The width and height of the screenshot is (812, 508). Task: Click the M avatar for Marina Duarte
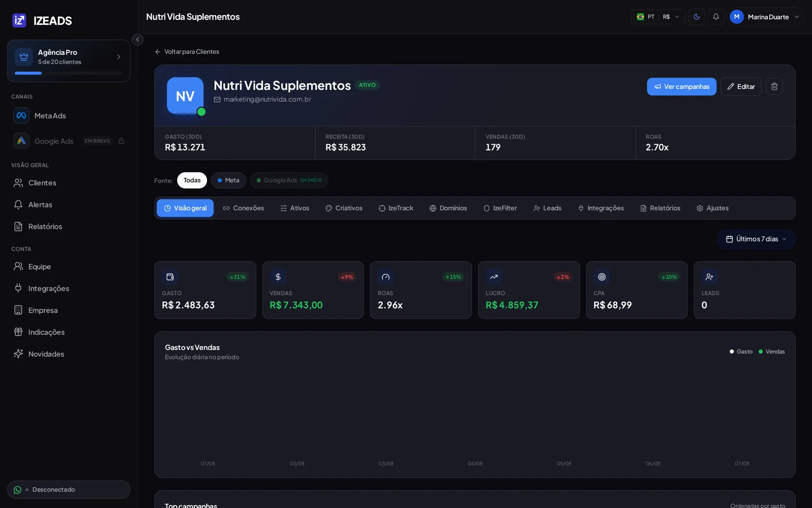[x=737, y=17]
